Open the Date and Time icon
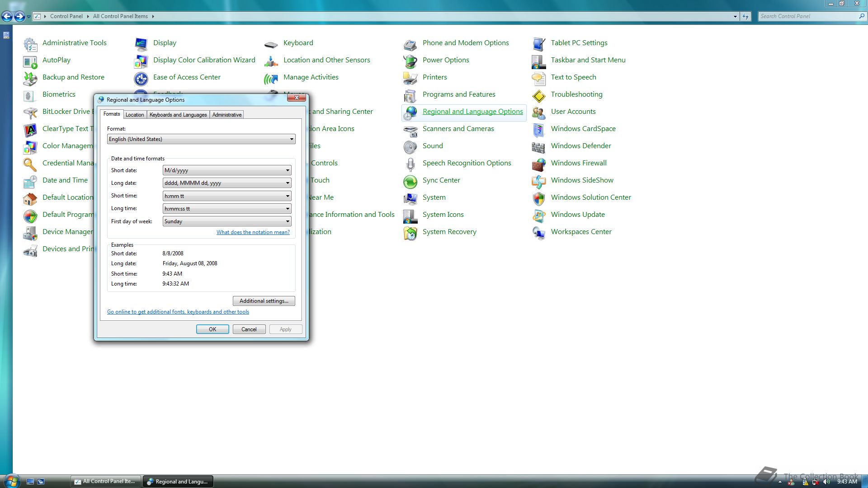Viewport: 868px width, 488px height. click(x=30, y=182)
